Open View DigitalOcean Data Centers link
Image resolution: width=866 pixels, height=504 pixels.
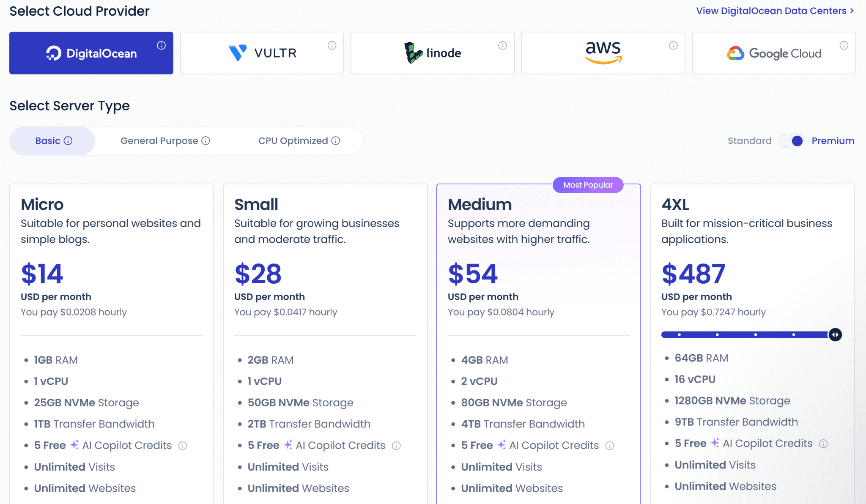[x=775, y=11]
